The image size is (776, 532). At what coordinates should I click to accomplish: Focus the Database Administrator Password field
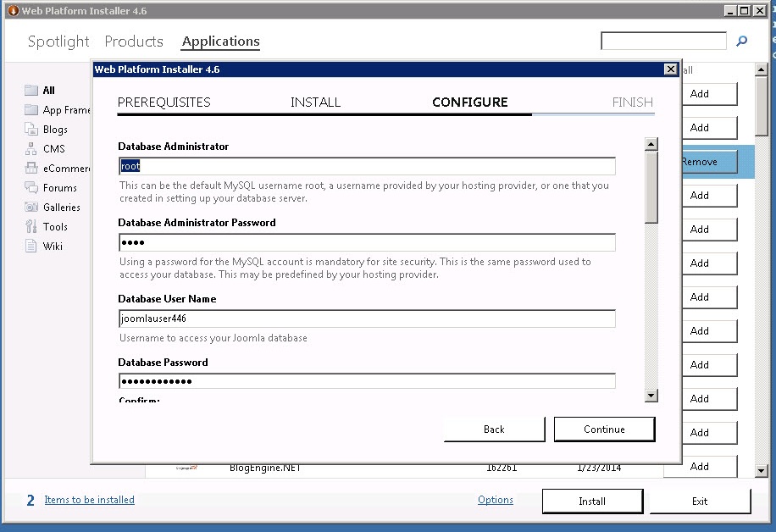(367, 242)
